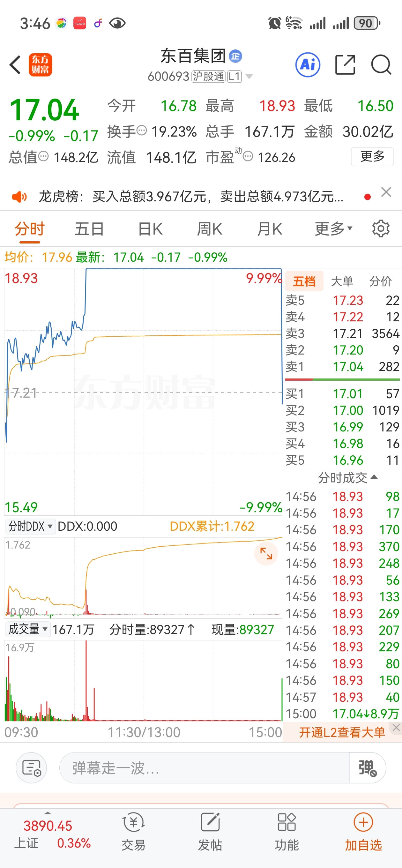The width and height of the screenshot is (402, 868).
Task: Open the search magnifier icon
Action: (381, 64)
